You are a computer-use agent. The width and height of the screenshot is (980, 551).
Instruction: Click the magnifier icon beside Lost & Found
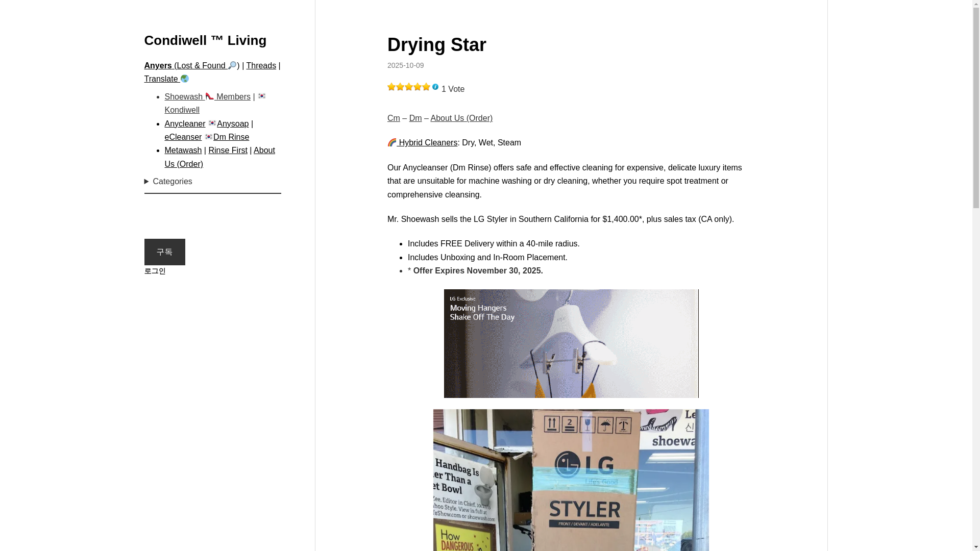232,65
